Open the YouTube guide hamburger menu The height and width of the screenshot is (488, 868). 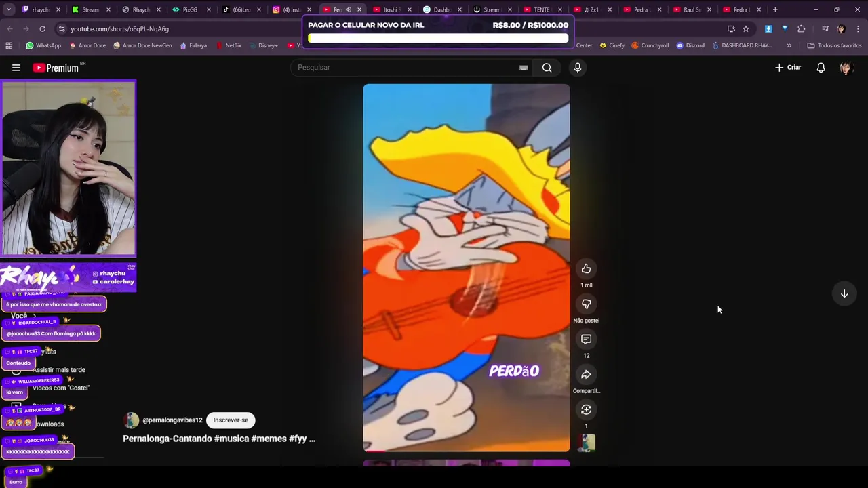16,68
